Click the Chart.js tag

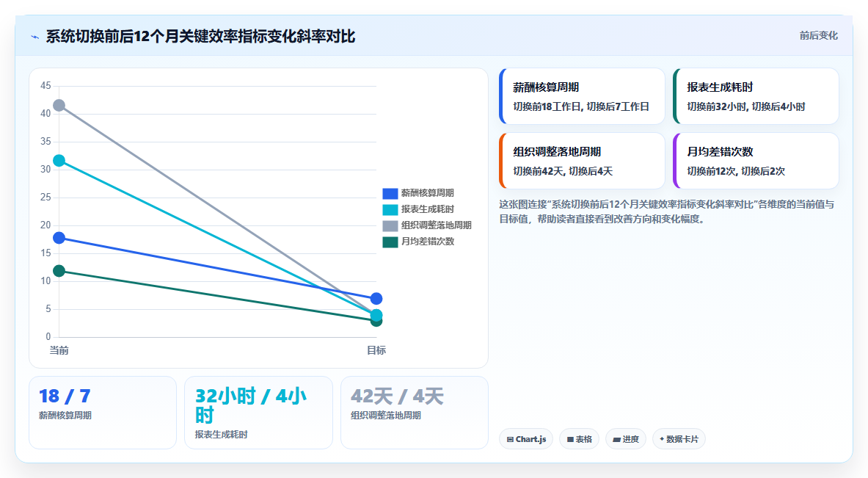pyautogui.click(x=526, y=439)
